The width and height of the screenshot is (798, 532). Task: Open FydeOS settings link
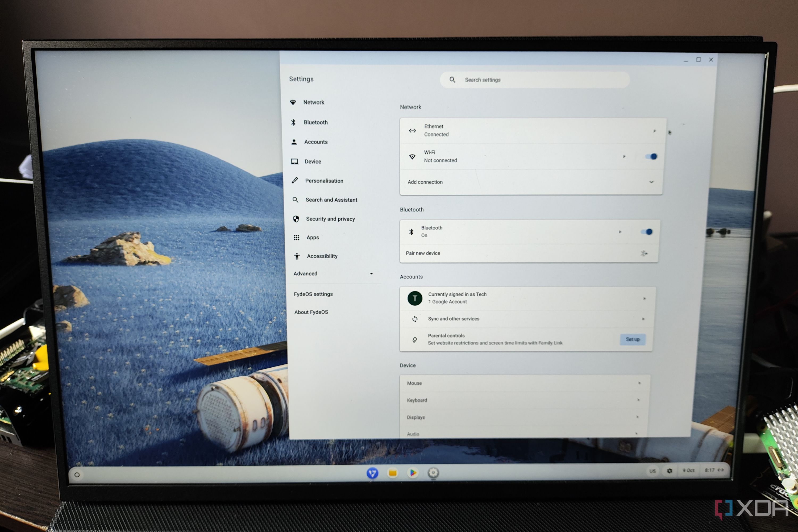click(313, 294)
